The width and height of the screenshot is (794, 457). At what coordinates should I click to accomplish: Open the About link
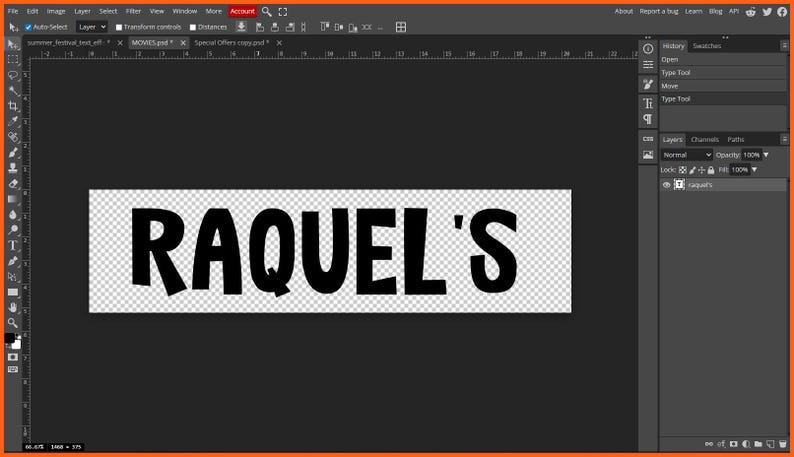[623, 11]
